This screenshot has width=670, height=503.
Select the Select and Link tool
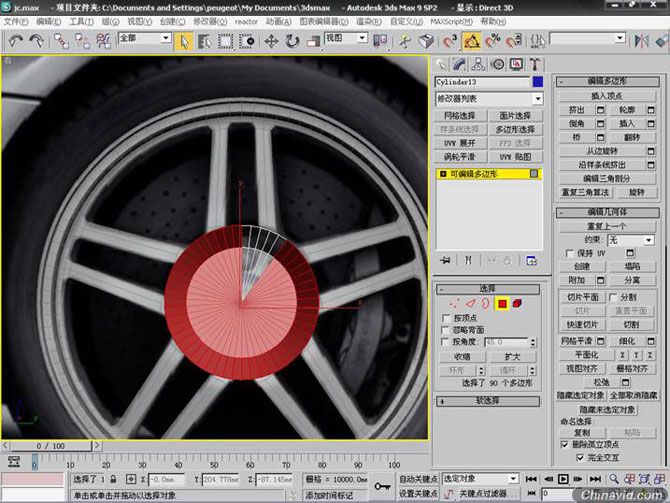click(x=61, y=41)
